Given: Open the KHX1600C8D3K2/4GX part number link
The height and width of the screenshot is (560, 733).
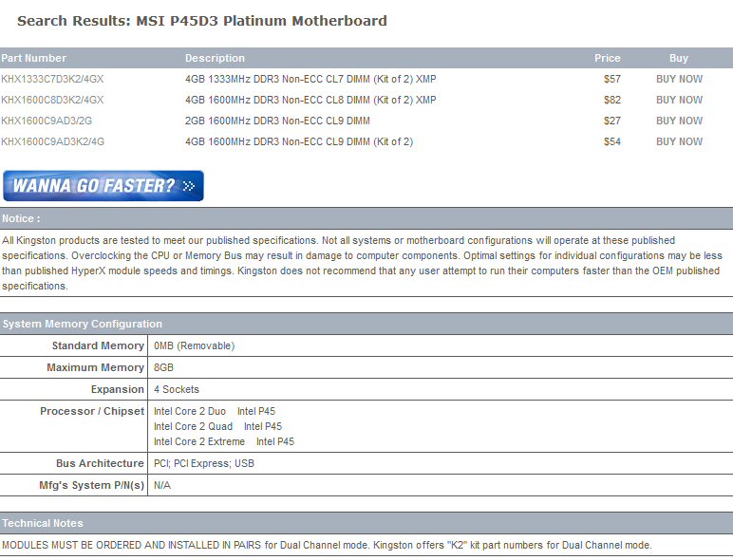Looking at the screenshot, I should tap(52, 100).
